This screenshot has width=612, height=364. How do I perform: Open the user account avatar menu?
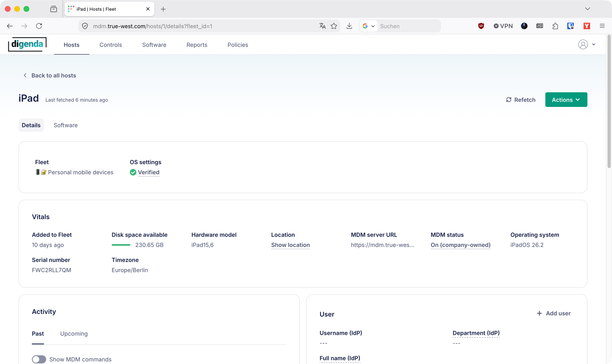click(x=587, y=44)
